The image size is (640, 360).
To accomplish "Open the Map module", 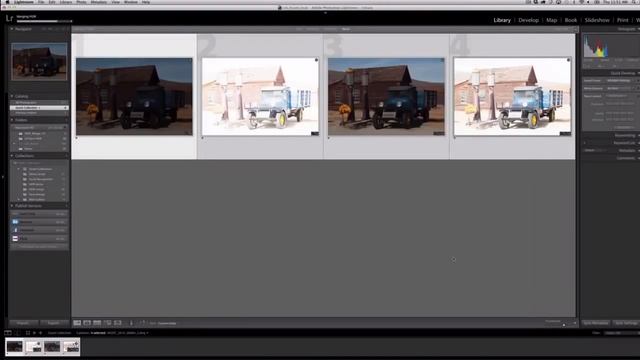I will tap(551, 20).
